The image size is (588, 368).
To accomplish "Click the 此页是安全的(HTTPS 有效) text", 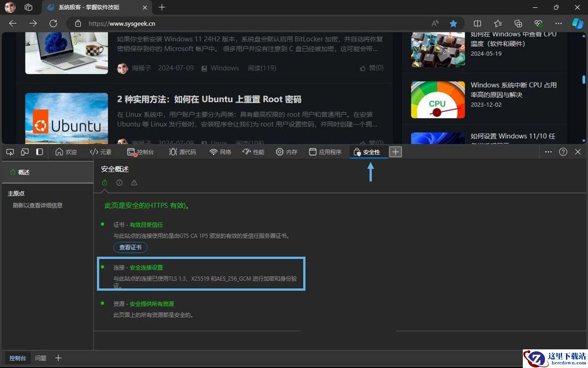I will pos(147,206).
